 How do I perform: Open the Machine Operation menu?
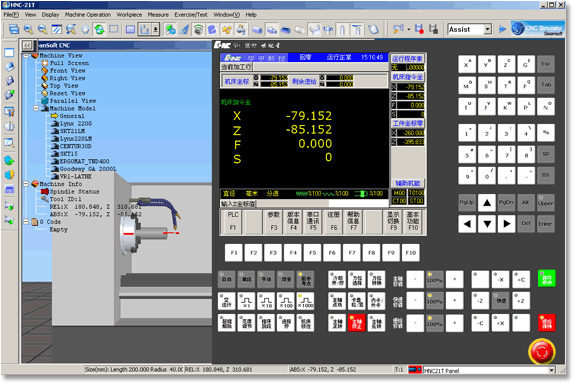click(x=88, y=15)
